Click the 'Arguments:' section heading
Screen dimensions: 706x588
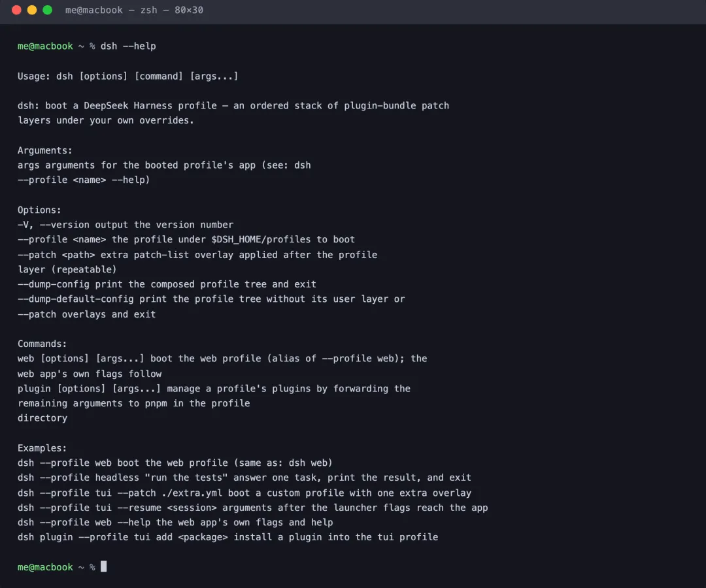click(44, 150)
